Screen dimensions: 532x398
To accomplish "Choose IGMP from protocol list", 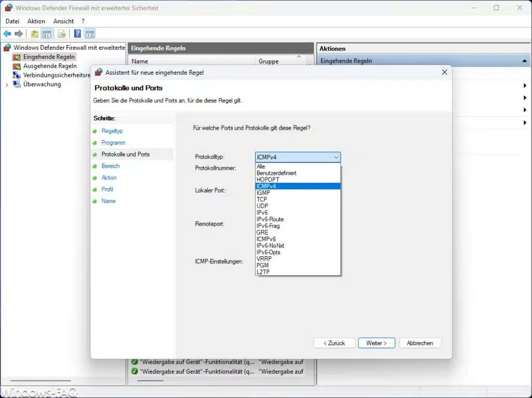I will pyautogui.click(x=298, y=193).
